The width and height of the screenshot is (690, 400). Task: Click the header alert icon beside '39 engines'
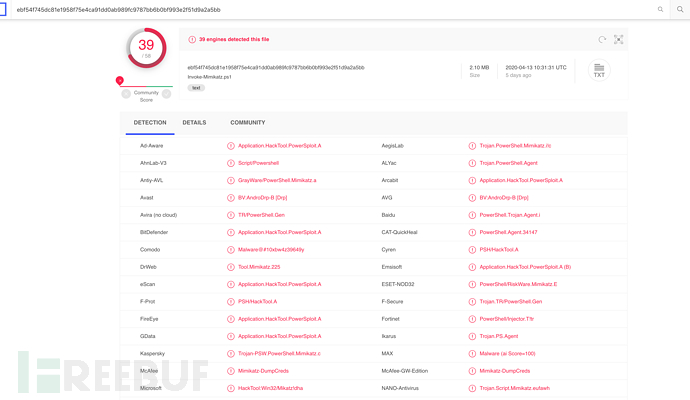pos(192,40)
